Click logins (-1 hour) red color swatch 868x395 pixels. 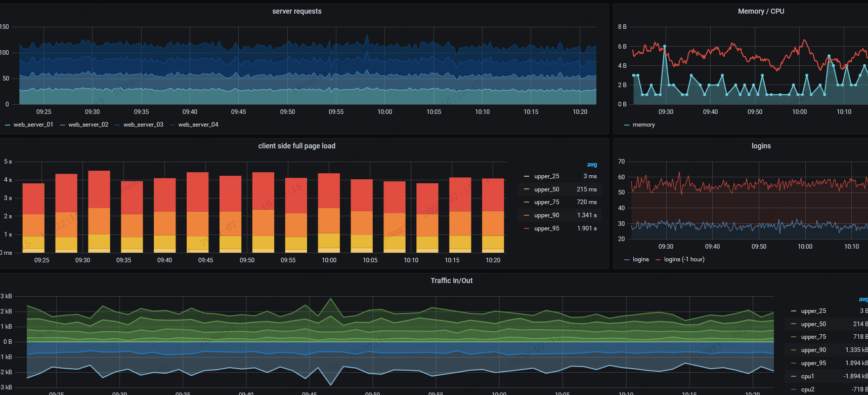(658, 260)
